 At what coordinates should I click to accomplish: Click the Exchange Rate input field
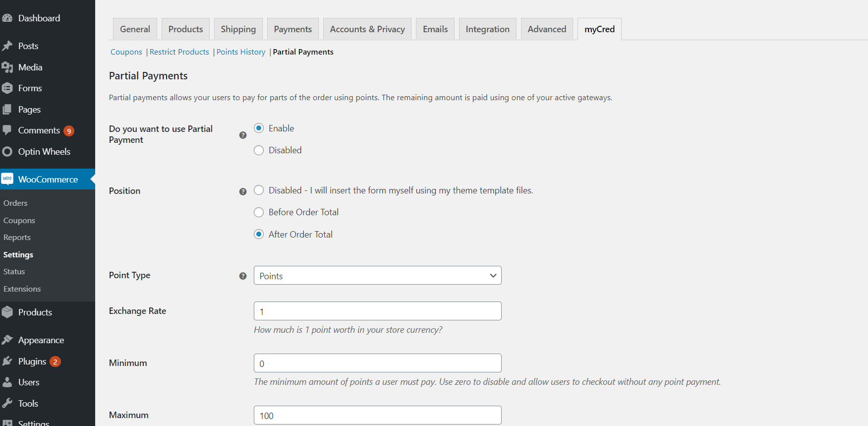(378, 311)
